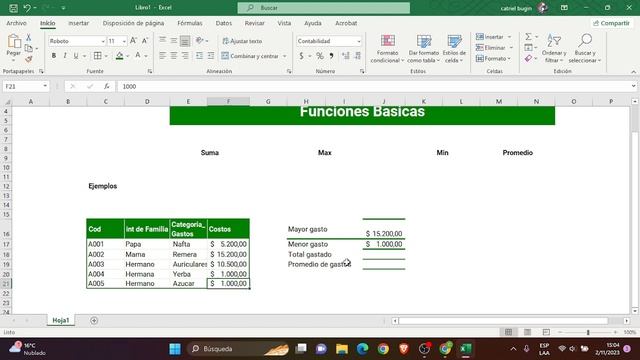
Task: Click the accounting dollar format icon
Action: 301,56
